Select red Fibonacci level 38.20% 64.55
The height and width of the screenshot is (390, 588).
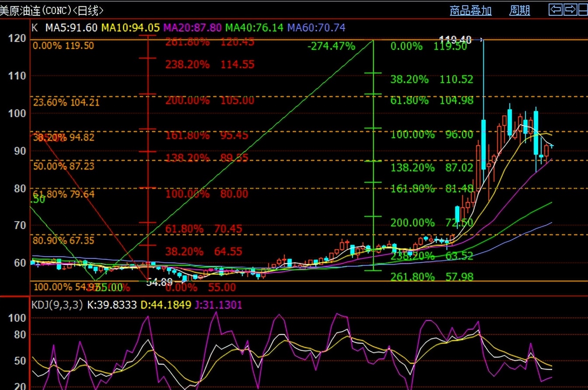(x=204, y=252)
